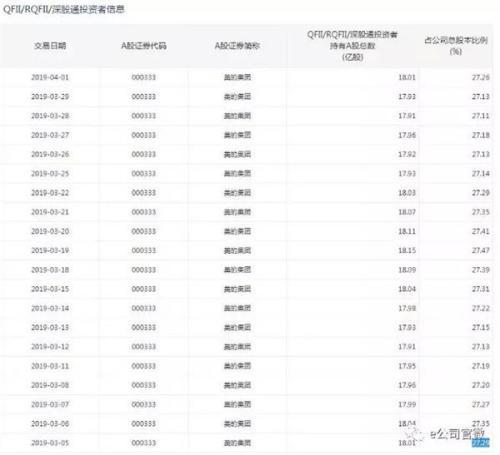500x455 pixels.
Task: Click percentage 27.31 in the 2019-03-15 row
Action: 481,289
